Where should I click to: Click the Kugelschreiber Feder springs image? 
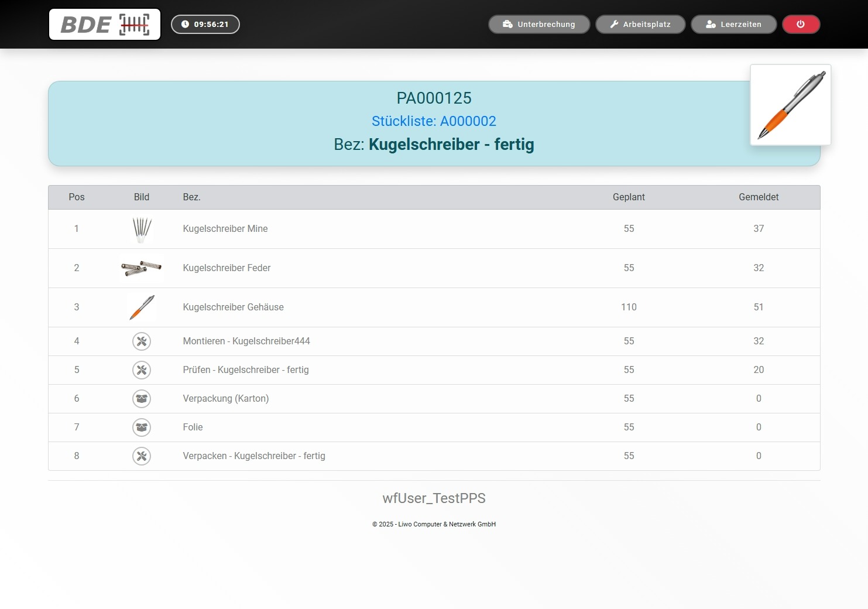pyautogui.click(x=142, y=268)
